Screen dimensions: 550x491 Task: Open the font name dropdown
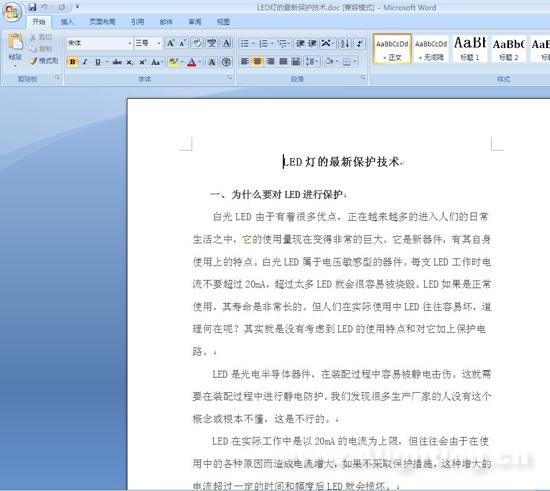[x=130, y=43]
